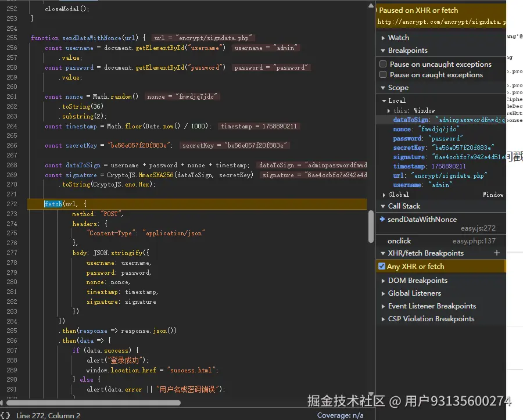Click the inline value timestamp = 1758890211
523x420 pixels.
click(x=259, y=126)
